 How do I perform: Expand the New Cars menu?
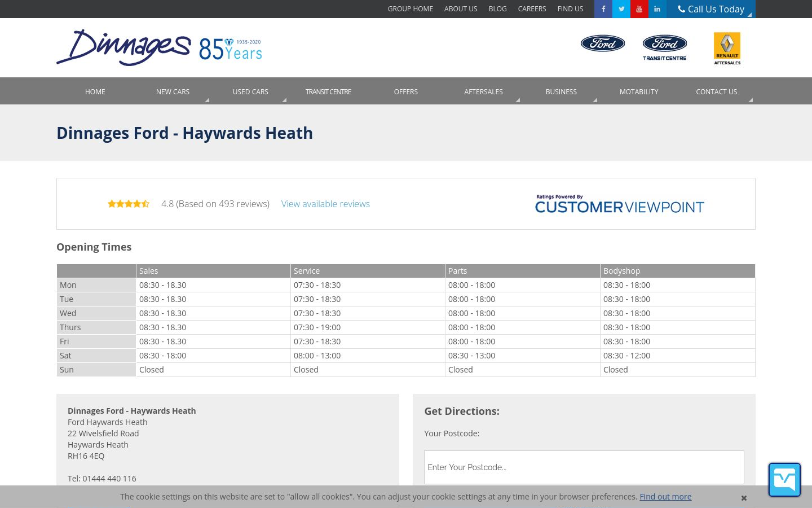173,91
